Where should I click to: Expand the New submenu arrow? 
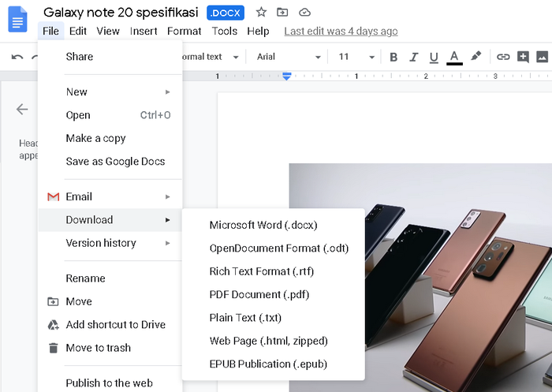pos(167,92)
